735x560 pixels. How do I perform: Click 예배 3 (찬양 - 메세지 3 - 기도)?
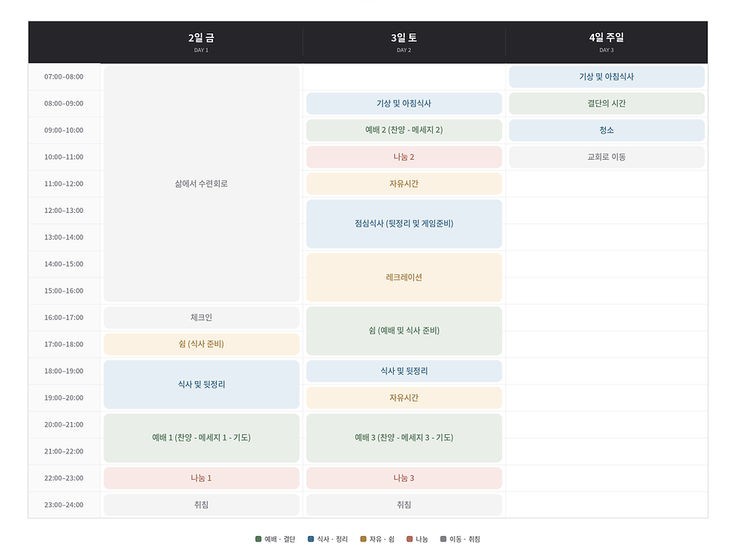coord(404,438)
